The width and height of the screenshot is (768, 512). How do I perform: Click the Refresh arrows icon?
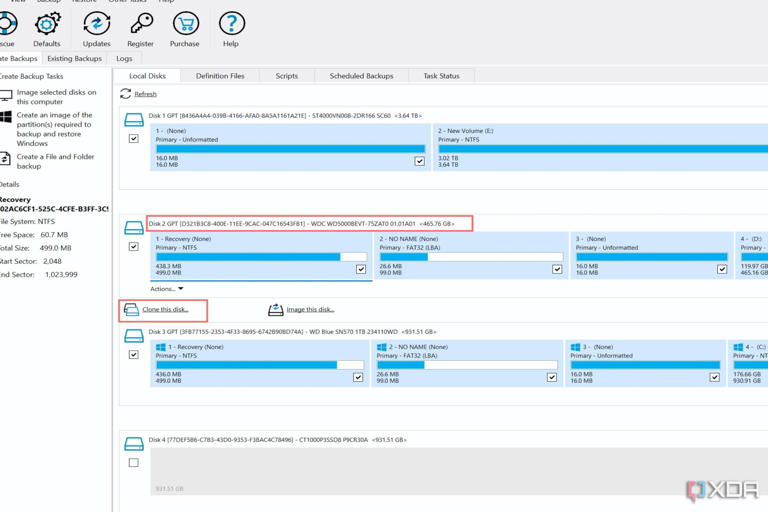click(x=125, y=94)
